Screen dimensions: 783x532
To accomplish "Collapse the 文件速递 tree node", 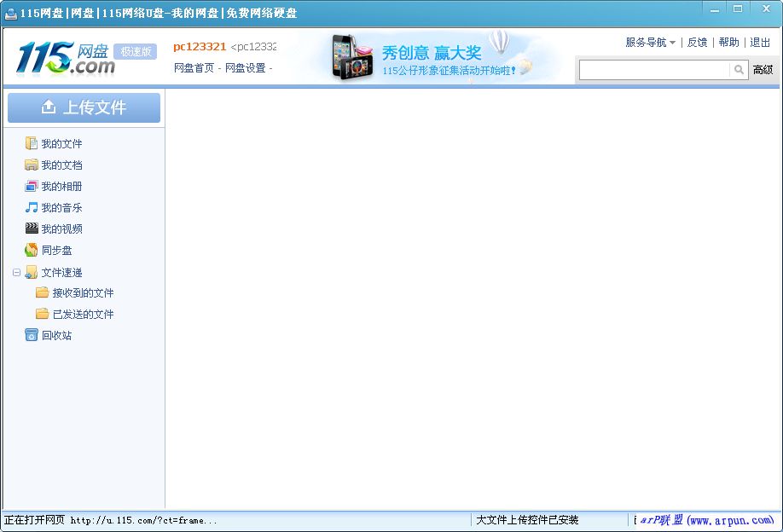I will pos(15,272).
